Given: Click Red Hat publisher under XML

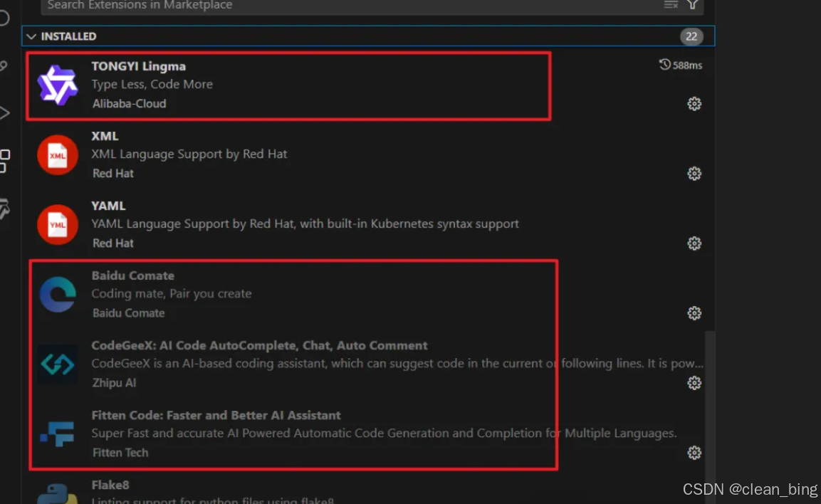Looking at the screenshot, I should click(x=113, y=173).
